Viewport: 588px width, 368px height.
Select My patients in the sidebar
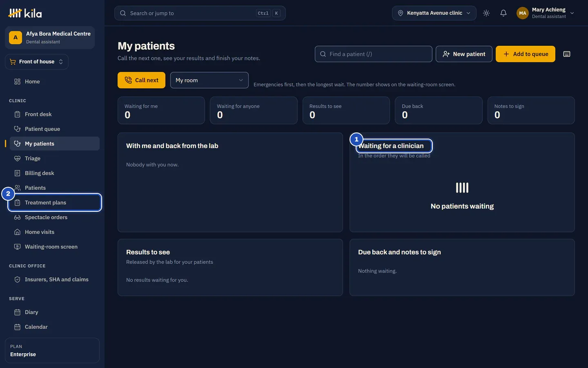click(55, 144)
